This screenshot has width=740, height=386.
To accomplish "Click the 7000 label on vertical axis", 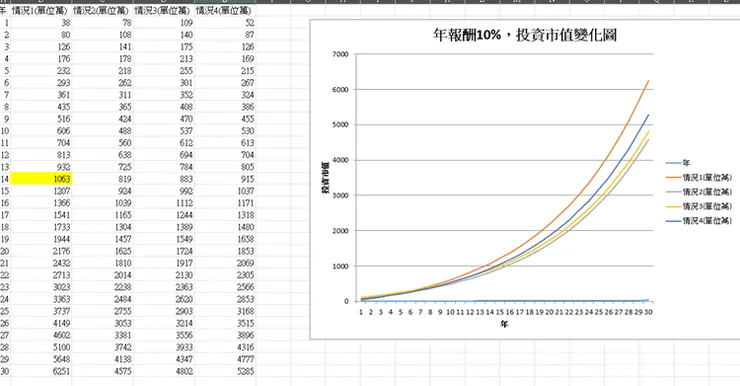I will click(x=340, y=54).
